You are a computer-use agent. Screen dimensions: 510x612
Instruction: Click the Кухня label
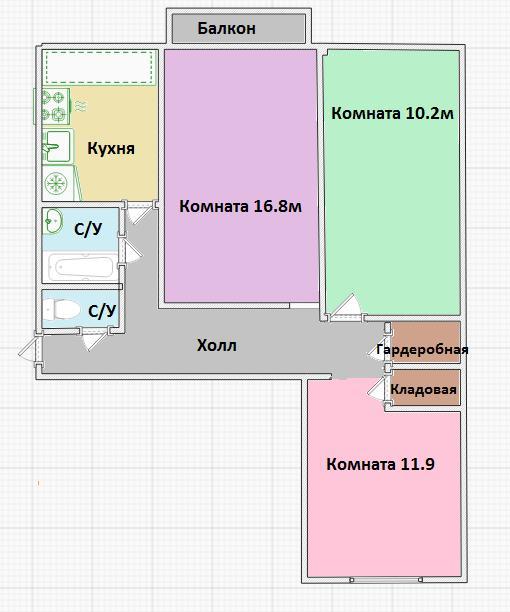pos(111,148)
